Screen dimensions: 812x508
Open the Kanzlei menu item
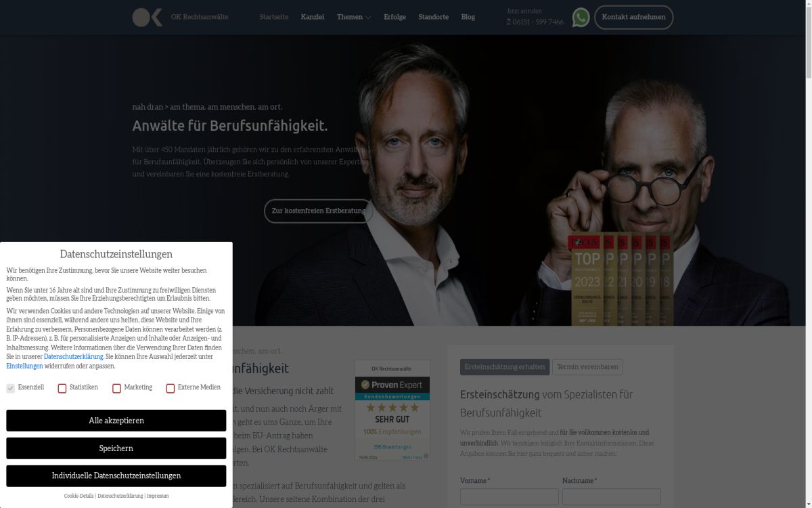[313, 17]
